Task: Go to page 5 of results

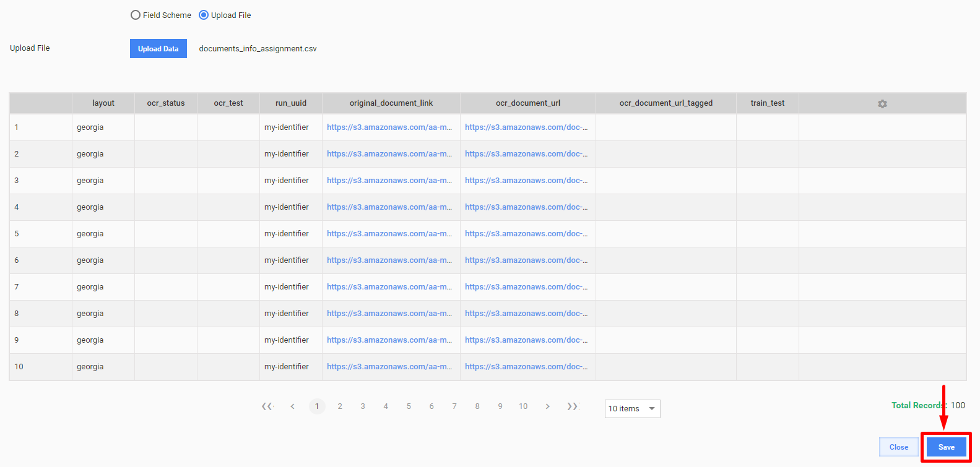Action: (x=409, y=406)
